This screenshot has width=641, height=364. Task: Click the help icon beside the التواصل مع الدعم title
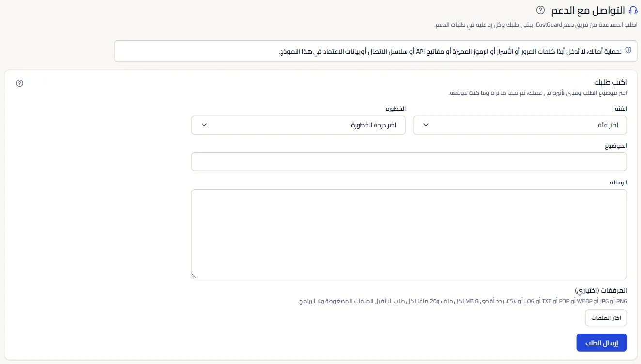(x=541, y=10)
